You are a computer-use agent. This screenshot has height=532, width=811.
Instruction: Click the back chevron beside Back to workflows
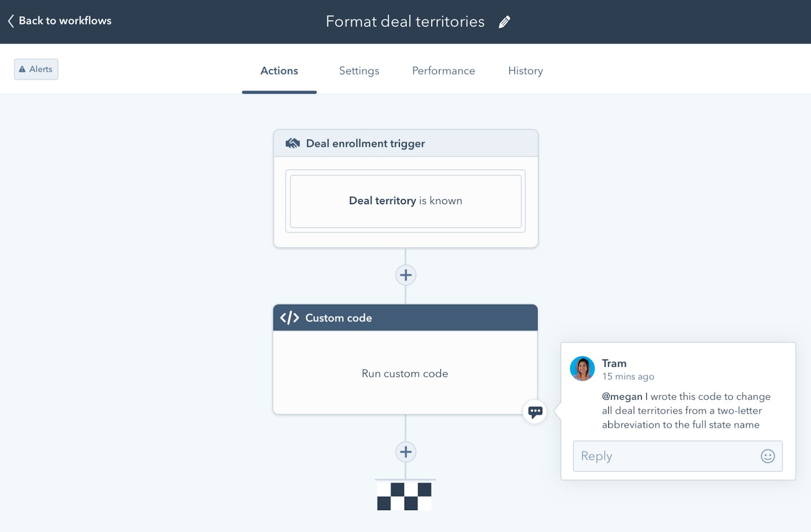coord(10,21)
